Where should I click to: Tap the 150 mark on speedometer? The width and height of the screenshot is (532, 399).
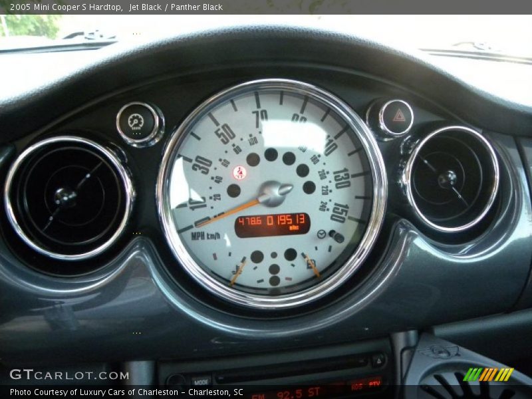point(340,213)
